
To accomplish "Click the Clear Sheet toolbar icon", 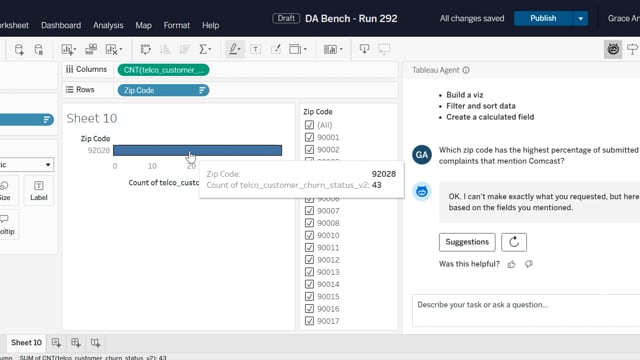I will pyautogui.click(x=113, y=49).
